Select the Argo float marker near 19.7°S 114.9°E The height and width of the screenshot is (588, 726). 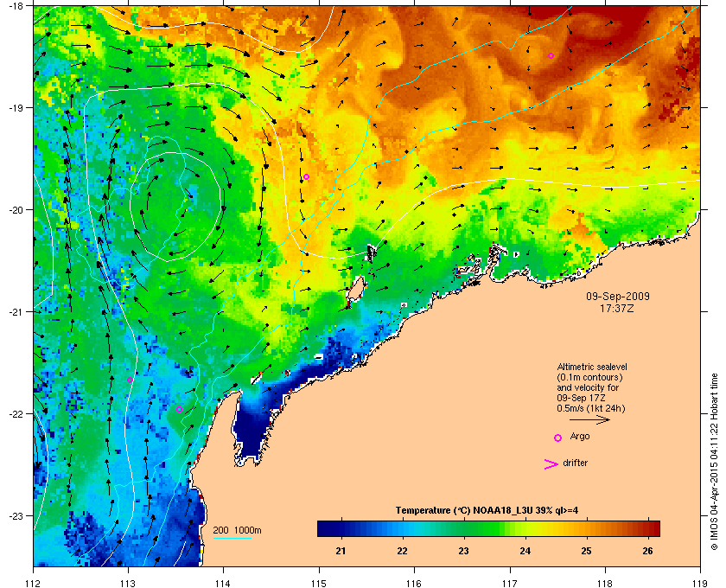click(x=306, y=177)
